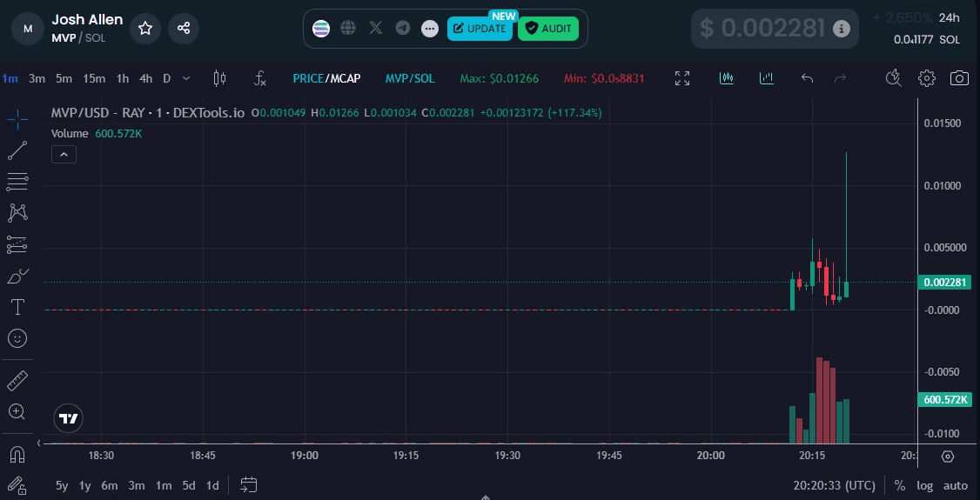Open the Telegram social link

click(x=402, y=28)
